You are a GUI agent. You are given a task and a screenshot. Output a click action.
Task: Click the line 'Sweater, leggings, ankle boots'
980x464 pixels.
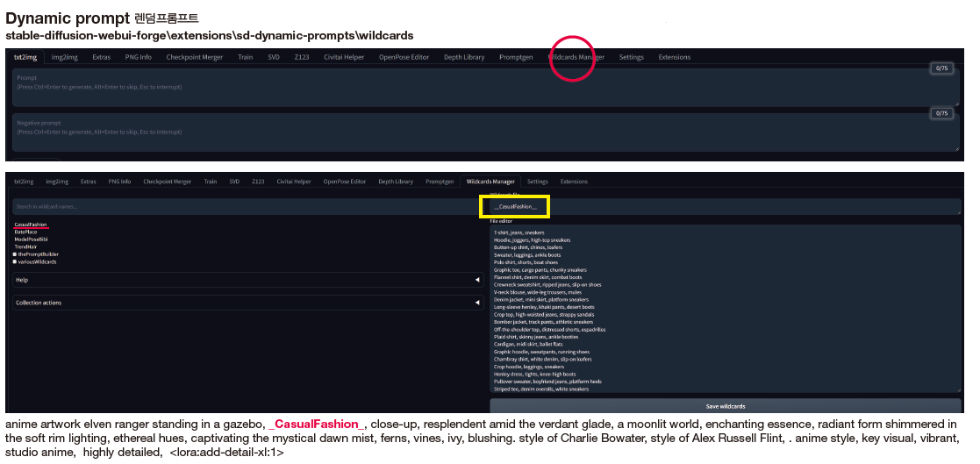pos(527,254)
